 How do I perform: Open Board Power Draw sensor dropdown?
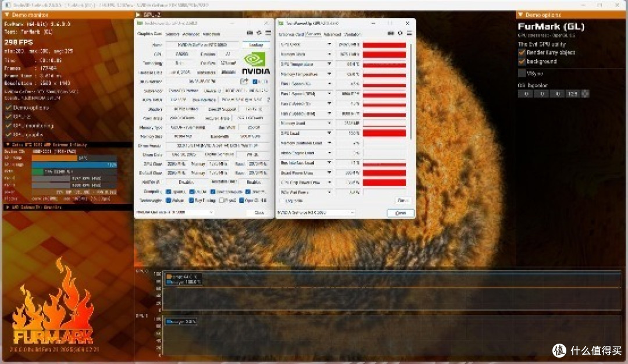click(x=329, y=173)
